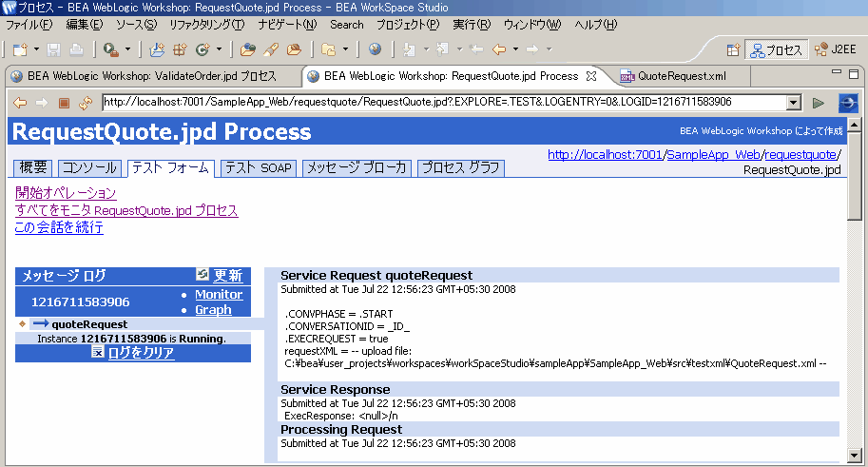Click the open type folder icon
The image size is (868, 467).
point(247,49)
